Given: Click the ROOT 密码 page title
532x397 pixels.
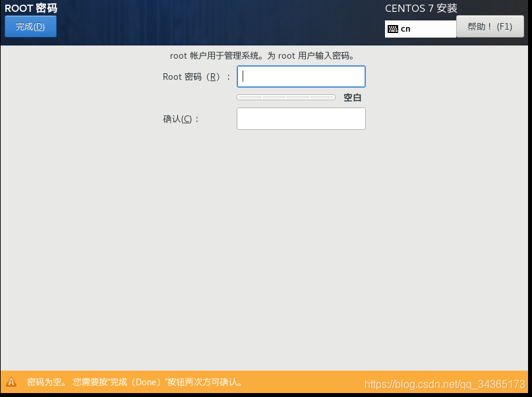Looking at the screenshot, I should click(31, 8).
